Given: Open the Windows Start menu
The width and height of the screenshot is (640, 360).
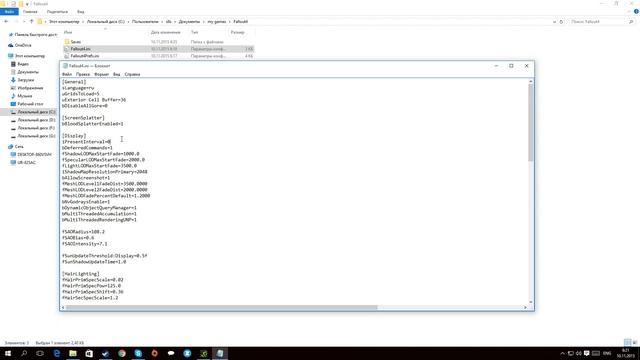Looking at the screenshot, I should click(x=8, y=353).
